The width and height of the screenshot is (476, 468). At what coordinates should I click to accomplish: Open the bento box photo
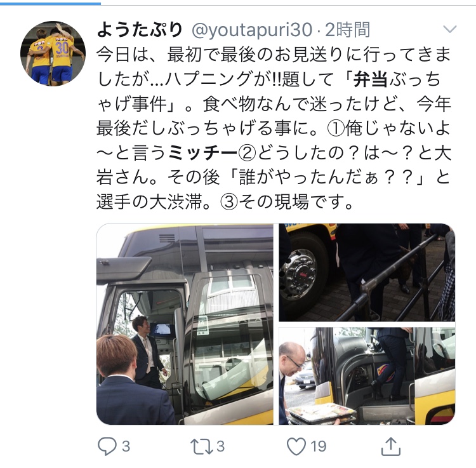coord(367,376)
